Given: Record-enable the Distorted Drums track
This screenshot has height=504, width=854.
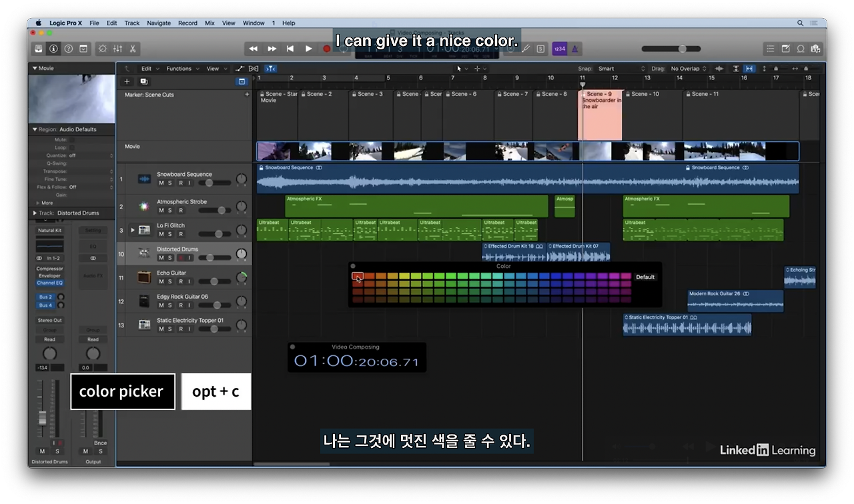Looking at the screenshot, I should pos(179,257).
